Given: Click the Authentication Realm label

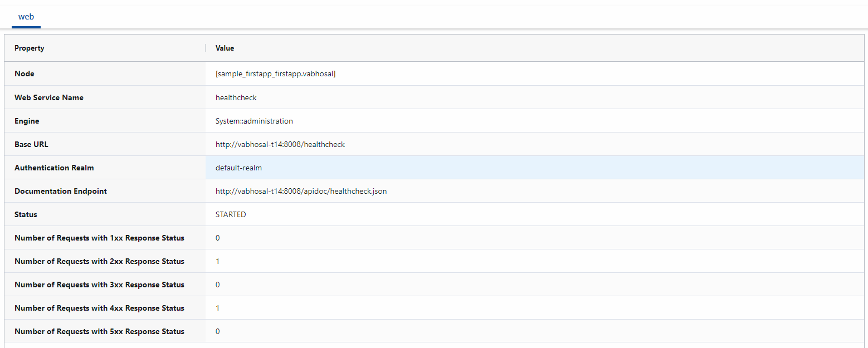Looking at the screenshot, I should (54, 168).
